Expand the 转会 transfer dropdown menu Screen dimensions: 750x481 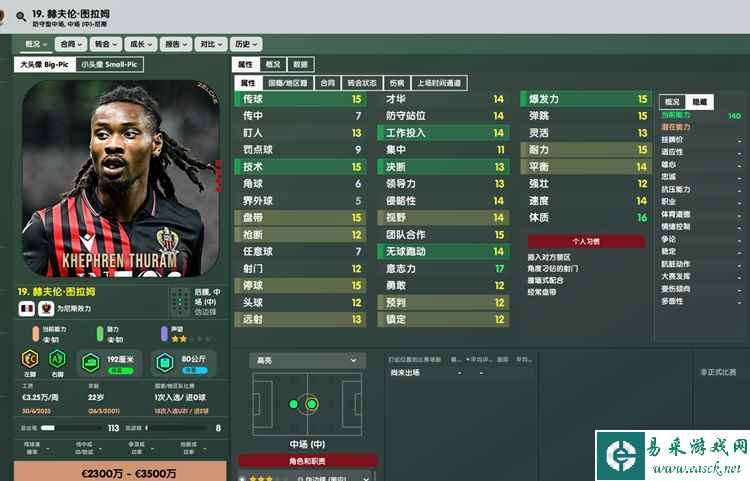click(x=105, y=44)
